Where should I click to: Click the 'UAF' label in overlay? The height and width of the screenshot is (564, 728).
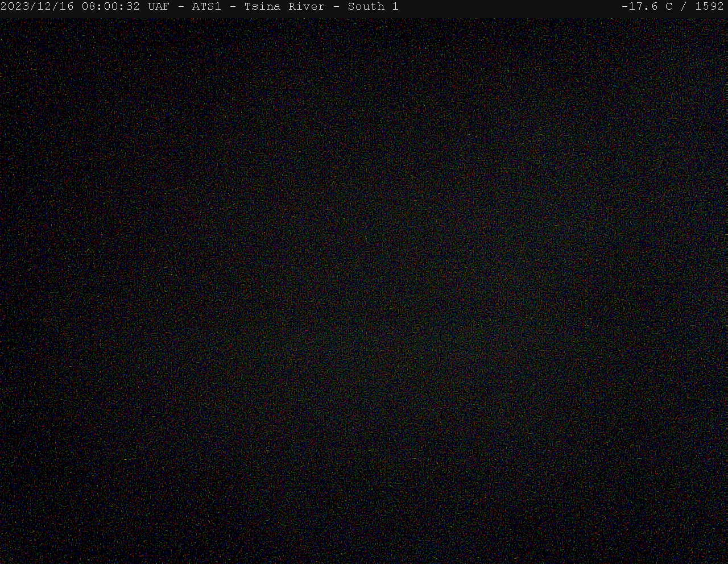coord(159,7)
